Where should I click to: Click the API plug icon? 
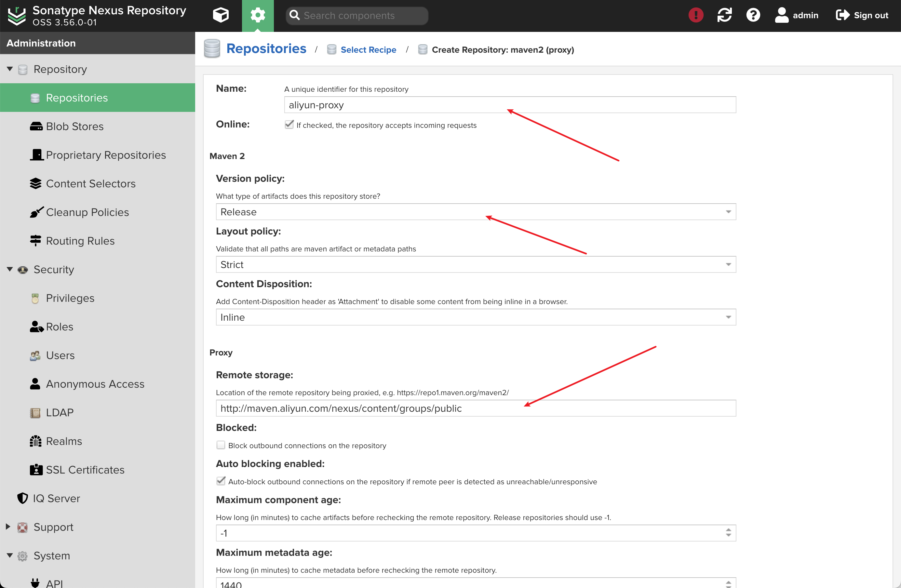[35, 583]
